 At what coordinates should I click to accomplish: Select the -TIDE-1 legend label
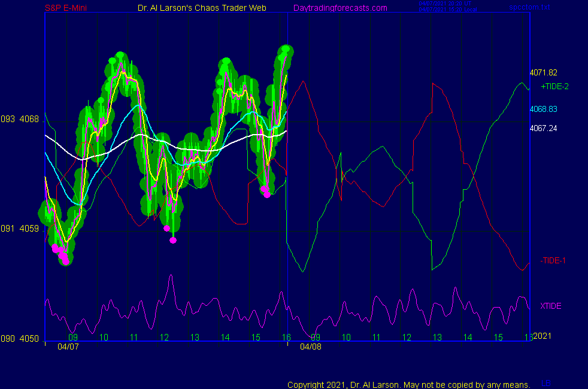[x=554, y=260]
